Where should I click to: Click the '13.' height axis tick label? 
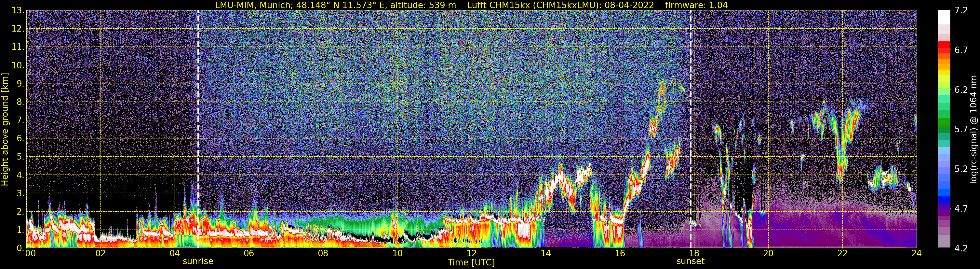(x=18, y=11)
